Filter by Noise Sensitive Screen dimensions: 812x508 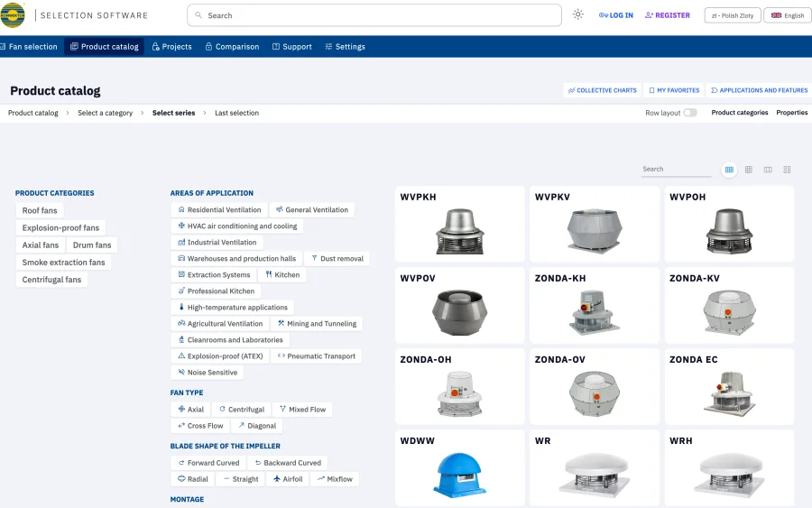click(208, 373)
